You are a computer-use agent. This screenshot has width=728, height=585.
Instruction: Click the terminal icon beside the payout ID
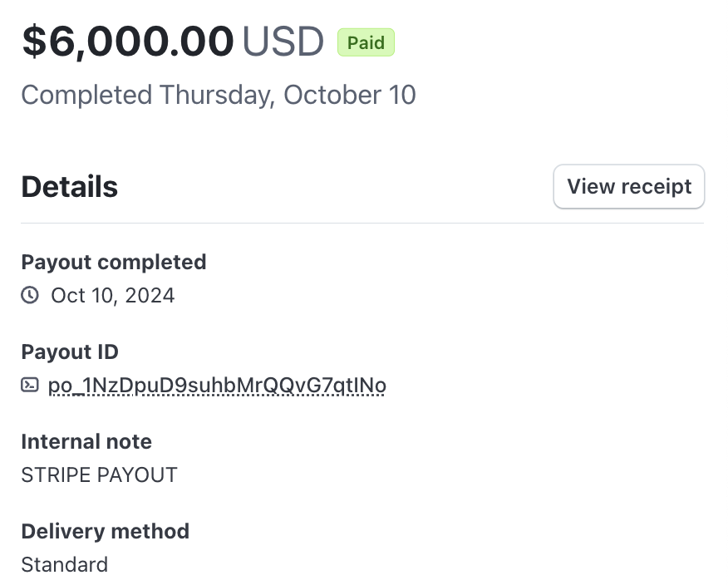click(x=30, y=385)
